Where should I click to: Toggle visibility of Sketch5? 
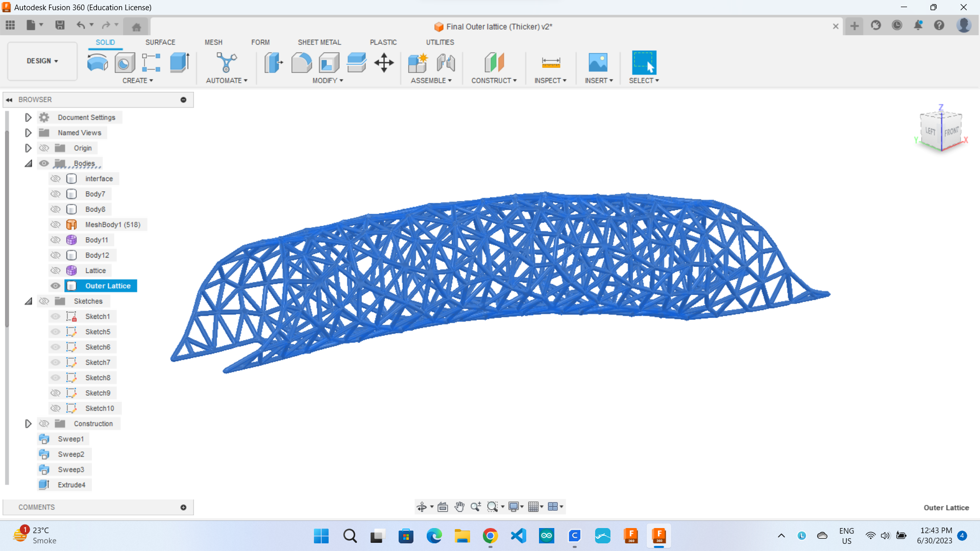(55, 332)
